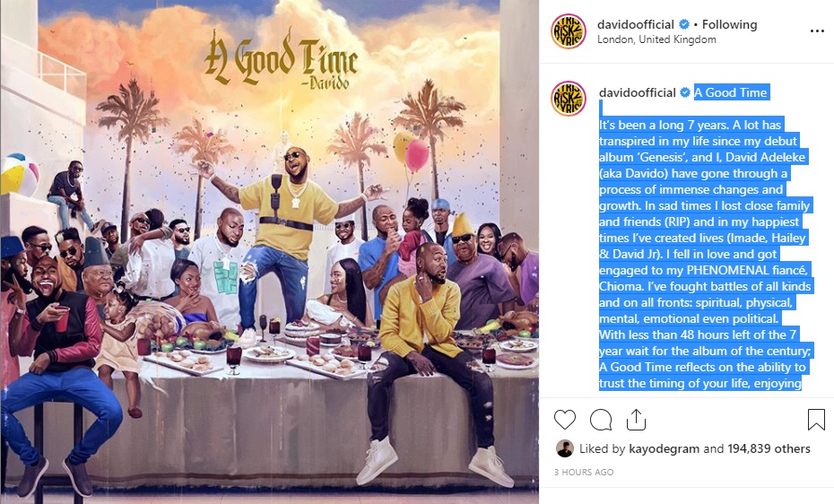Open comments with the speech bubble icon
834x504 pixels.
(601, 420)
